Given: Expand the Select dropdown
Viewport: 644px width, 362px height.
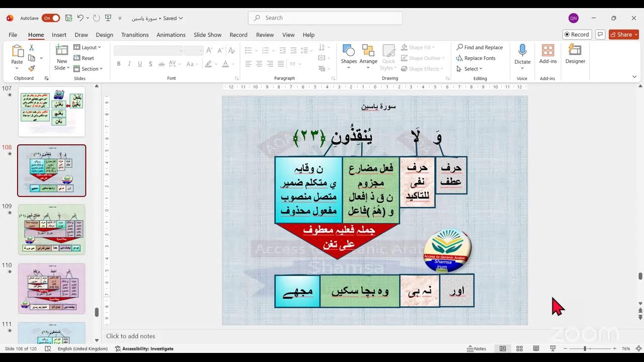Looking at the screenshot, I should 470,69.
